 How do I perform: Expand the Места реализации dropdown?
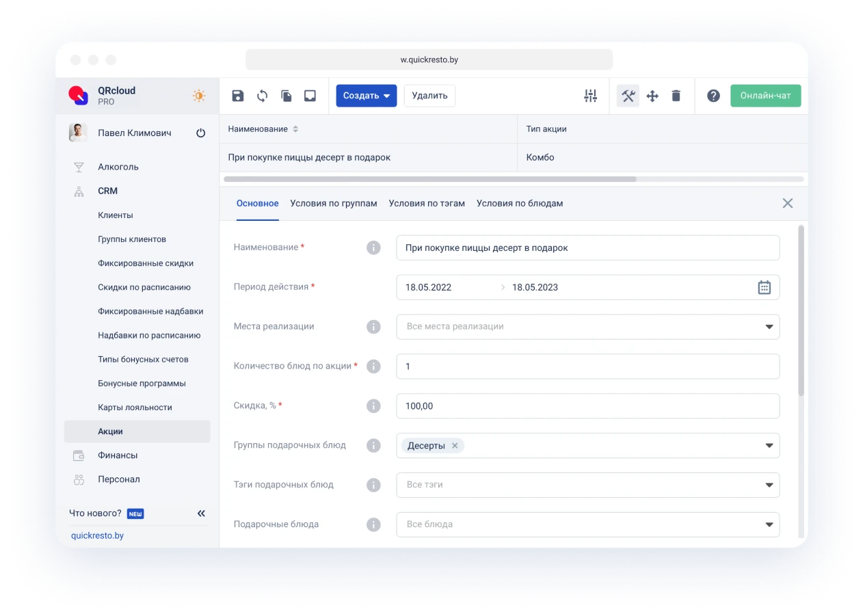[769, 327]
